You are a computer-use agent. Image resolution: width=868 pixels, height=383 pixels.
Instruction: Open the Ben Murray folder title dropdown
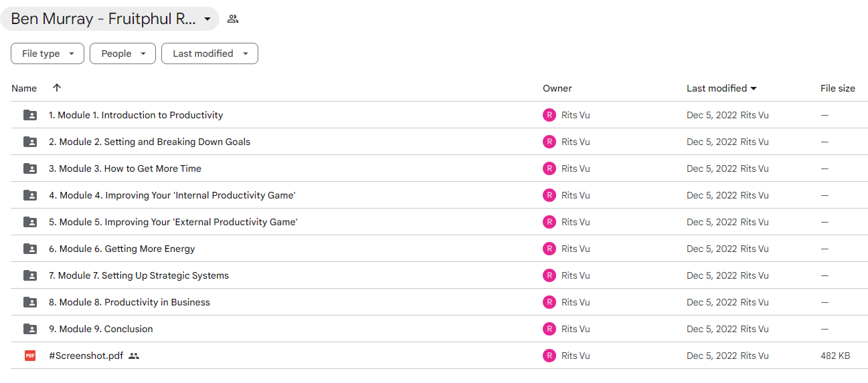click(x=110, y=19)
